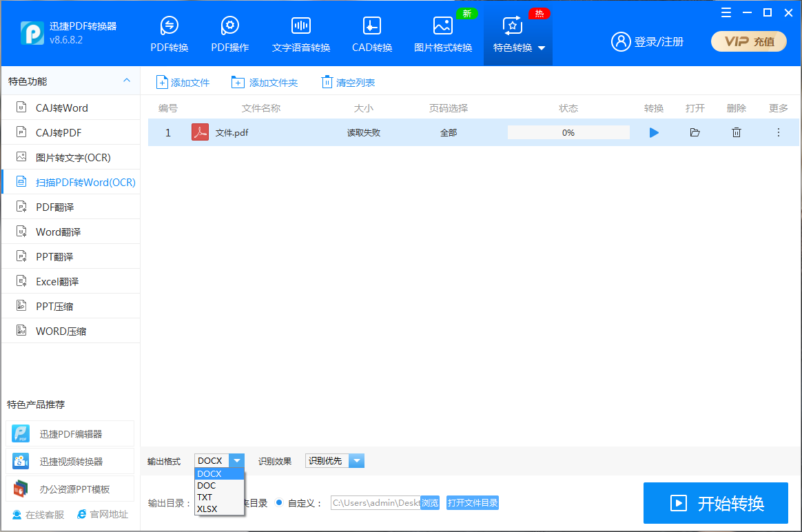The width and height of the screenshot is (802, 532).
Task: Click the 图片转文字 picture icon
Action: (21, 156)
